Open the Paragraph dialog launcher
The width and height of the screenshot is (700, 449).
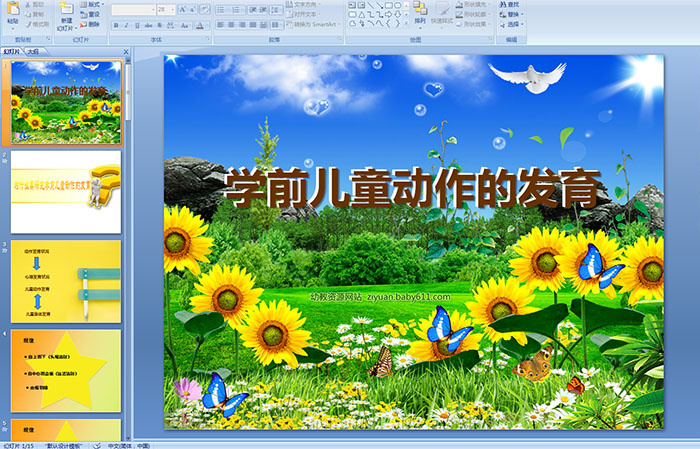pos(340,39)
